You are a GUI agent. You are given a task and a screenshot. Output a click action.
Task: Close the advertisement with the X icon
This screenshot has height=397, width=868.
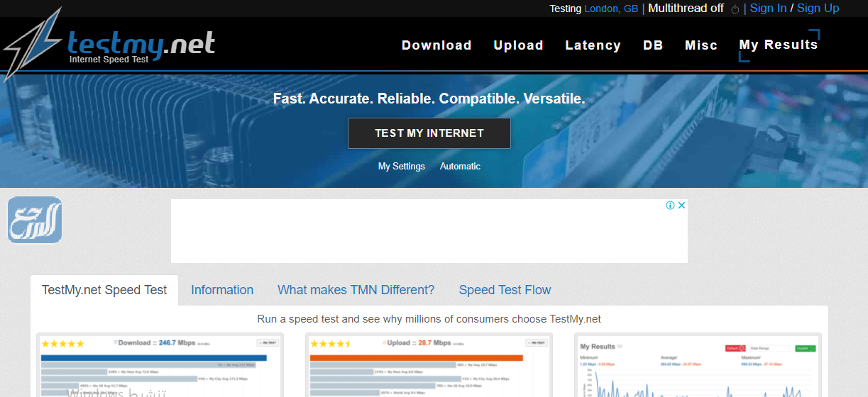pos(681,206)
